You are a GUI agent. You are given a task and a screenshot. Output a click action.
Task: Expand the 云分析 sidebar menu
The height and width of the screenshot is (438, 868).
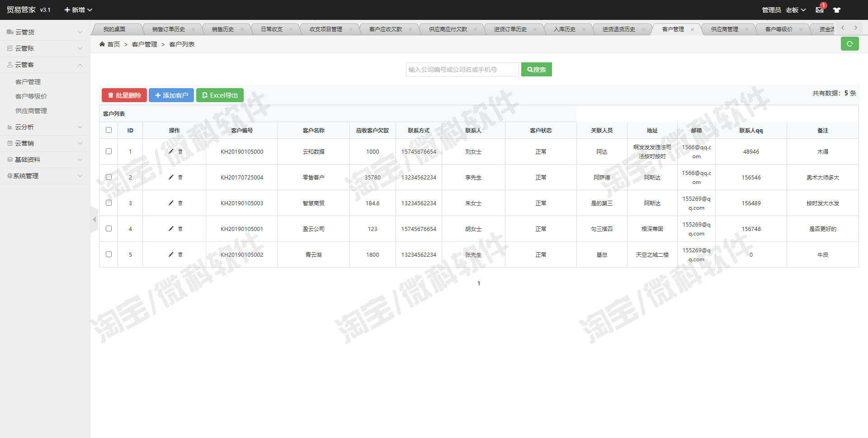[45, 127]
